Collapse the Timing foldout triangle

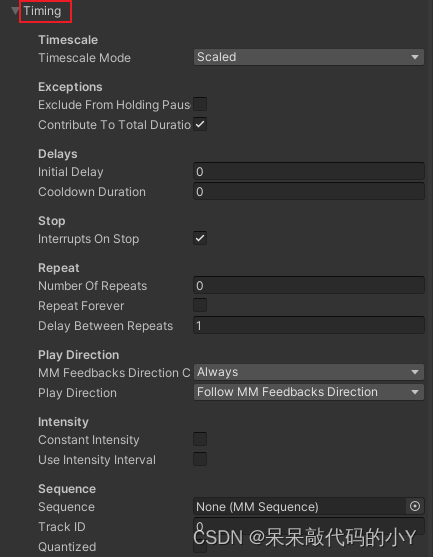[15, 11]
